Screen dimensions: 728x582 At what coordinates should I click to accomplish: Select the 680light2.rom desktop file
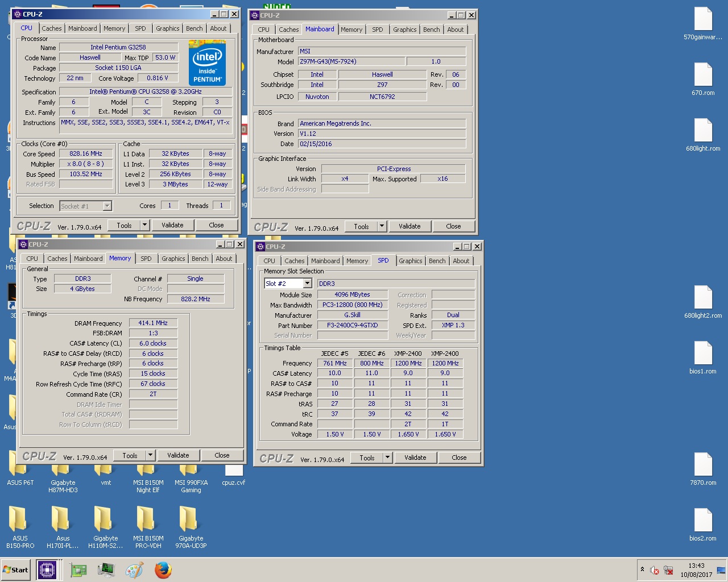[703, 302]
